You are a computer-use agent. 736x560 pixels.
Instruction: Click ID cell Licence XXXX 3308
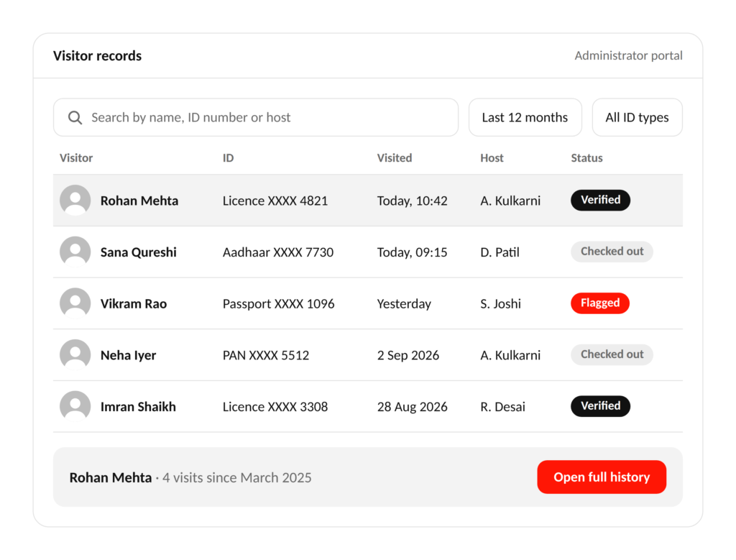(275, 406)
